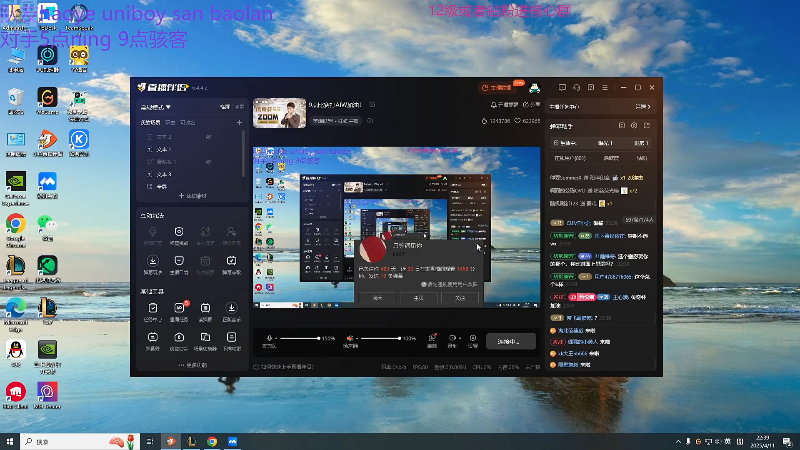Adjust the microphone volume slider
The image size is (800, 450).
click(x=299, y=338)
